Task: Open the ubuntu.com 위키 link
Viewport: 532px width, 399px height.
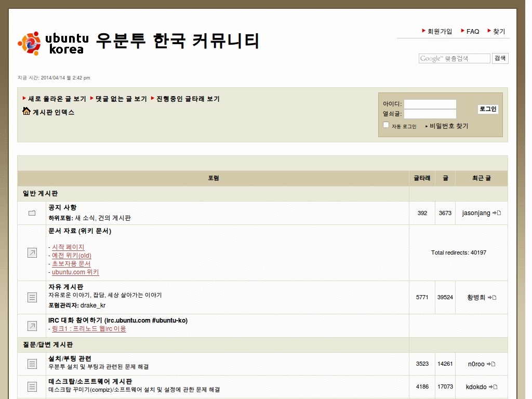Action: (x=75, y=272)
